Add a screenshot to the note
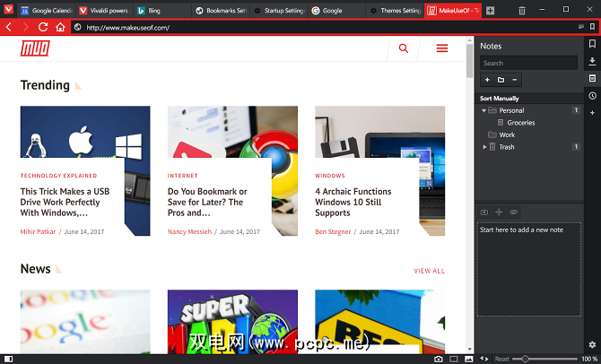Viewport: 601px width, 364px height. pos(484,212)
